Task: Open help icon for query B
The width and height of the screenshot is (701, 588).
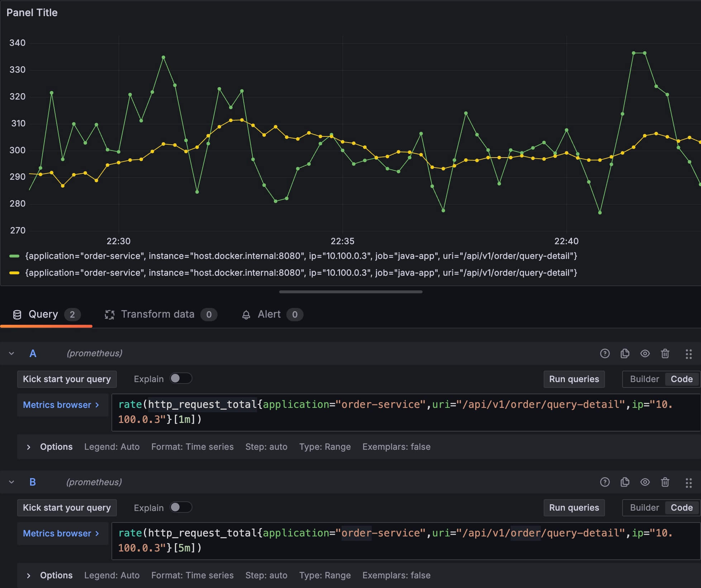Action: pyautogui.click(x=605, y=482)
